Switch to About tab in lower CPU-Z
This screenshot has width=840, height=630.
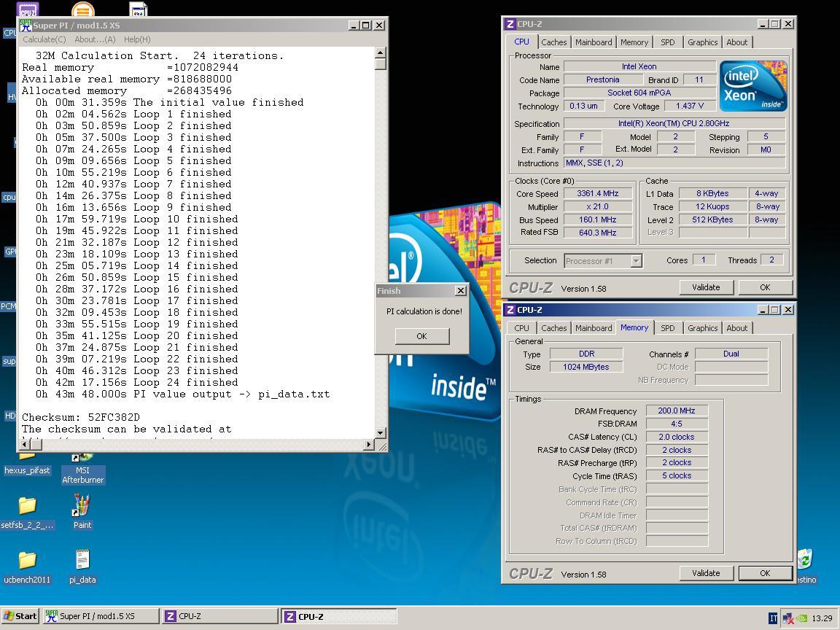(x=736, y=328)
